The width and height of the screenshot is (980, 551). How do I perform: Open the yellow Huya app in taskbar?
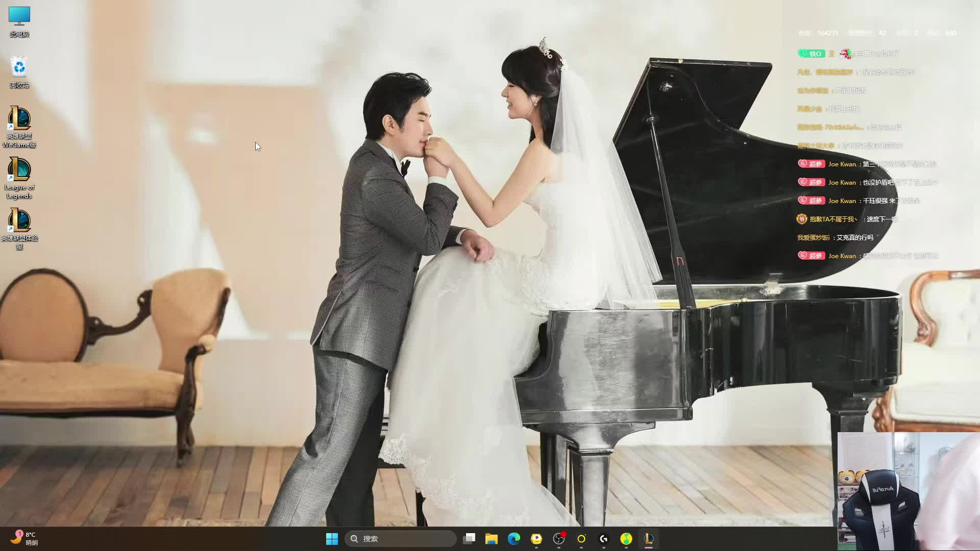pos(536,539)
